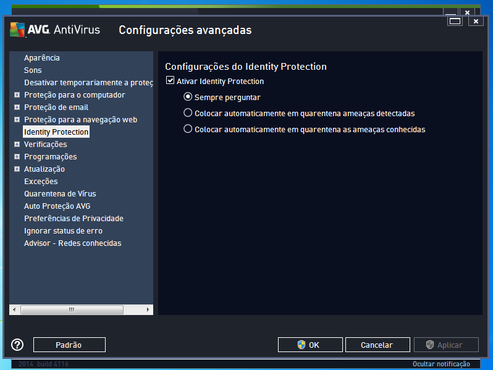Expand Proteção de email node

17,107
